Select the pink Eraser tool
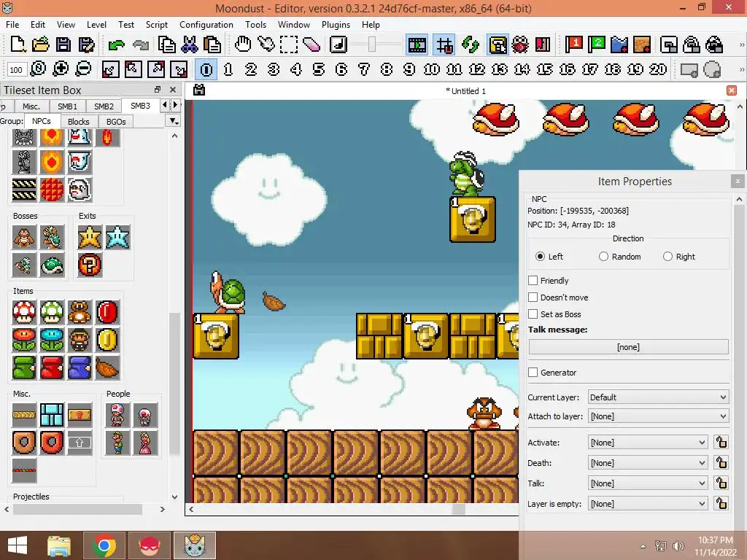The width and height of the screenshot is (747, 560). point(311,44)
